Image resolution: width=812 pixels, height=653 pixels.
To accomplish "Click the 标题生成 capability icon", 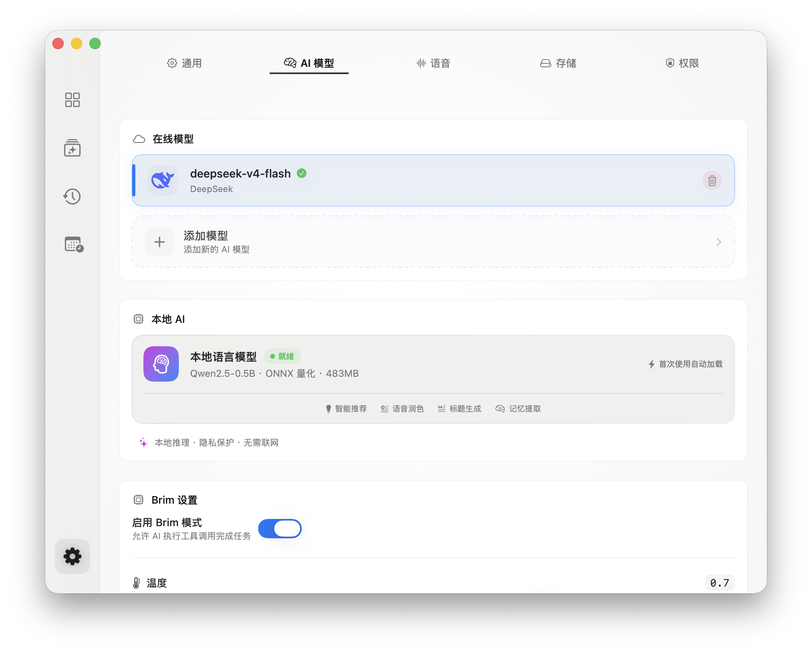I will tap(441, 409).
